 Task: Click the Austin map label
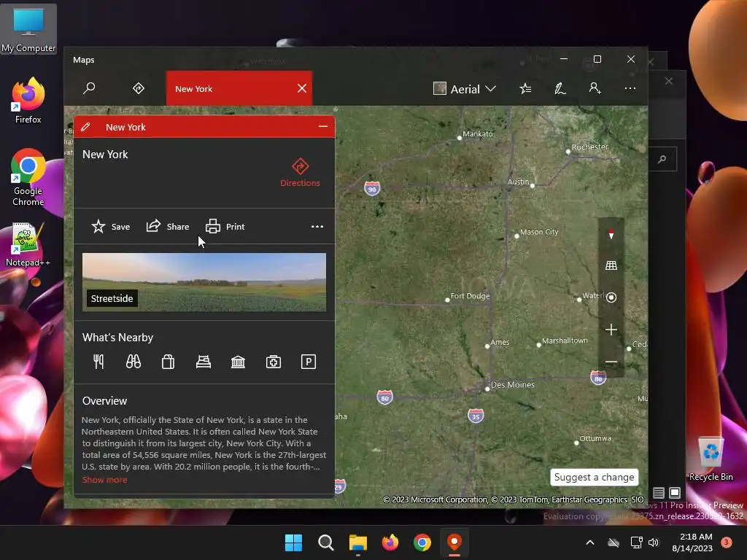tap(519, 182)
